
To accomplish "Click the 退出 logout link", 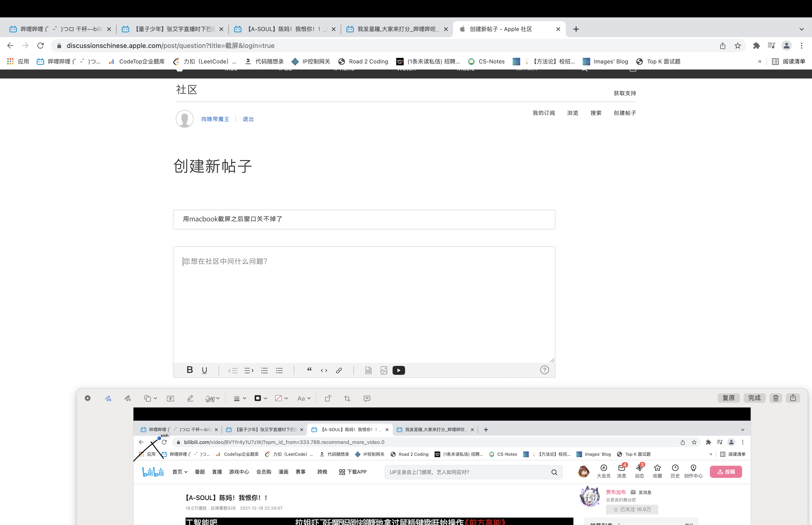I will coord(248,119).
